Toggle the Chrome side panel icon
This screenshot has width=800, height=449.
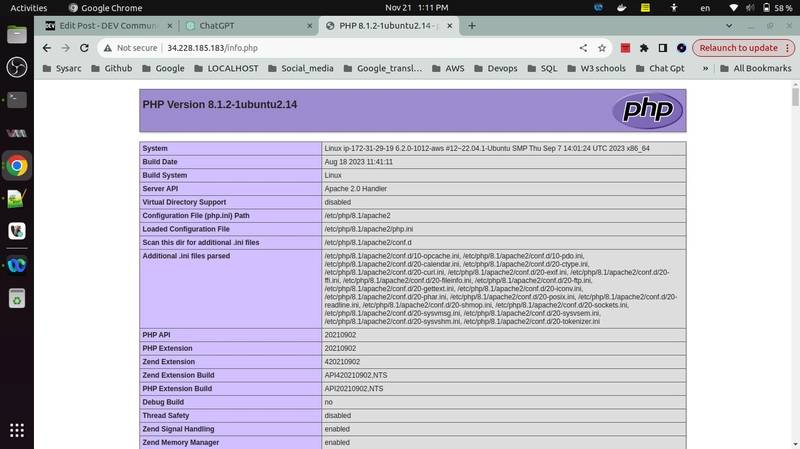[663, 48]
